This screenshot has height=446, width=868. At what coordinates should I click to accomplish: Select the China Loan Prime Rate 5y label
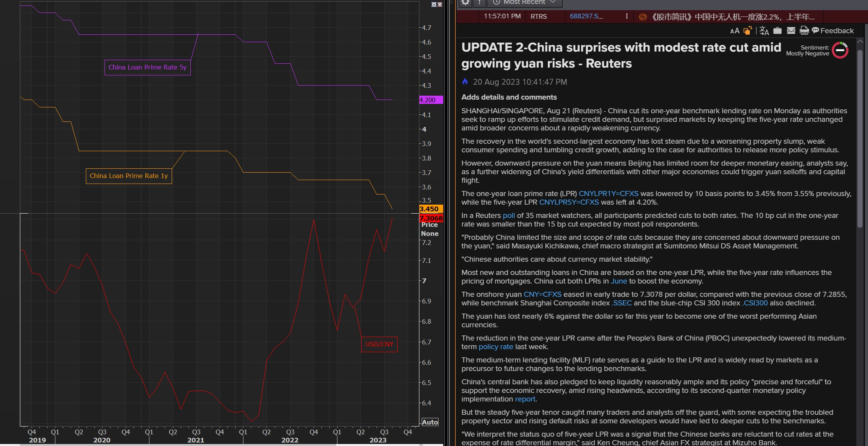pos(147,68)
